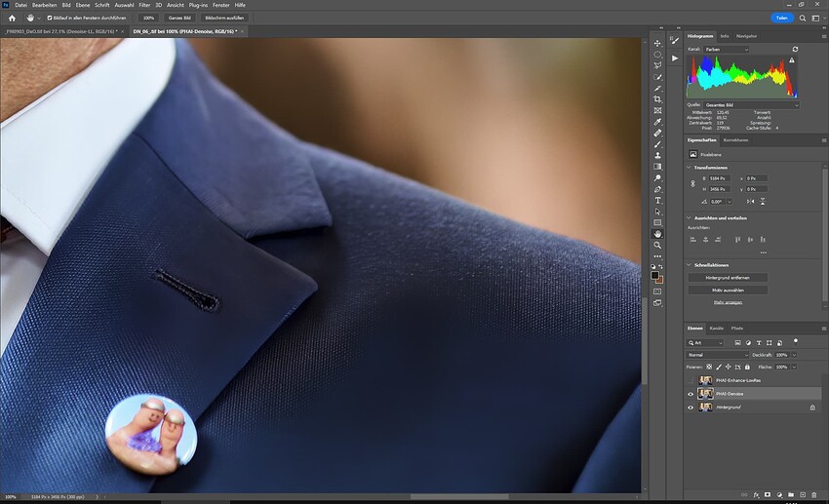Show the PHAI-Enhance-LowRes layer
Viewport: 829px width, 504px height.
coord(691,381)
